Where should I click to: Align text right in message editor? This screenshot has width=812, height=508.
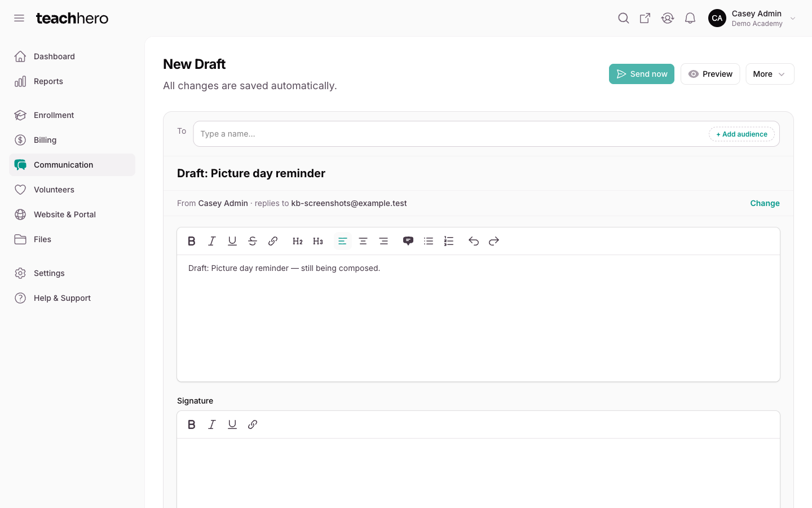pyautogui.click(x=383, y=241)
